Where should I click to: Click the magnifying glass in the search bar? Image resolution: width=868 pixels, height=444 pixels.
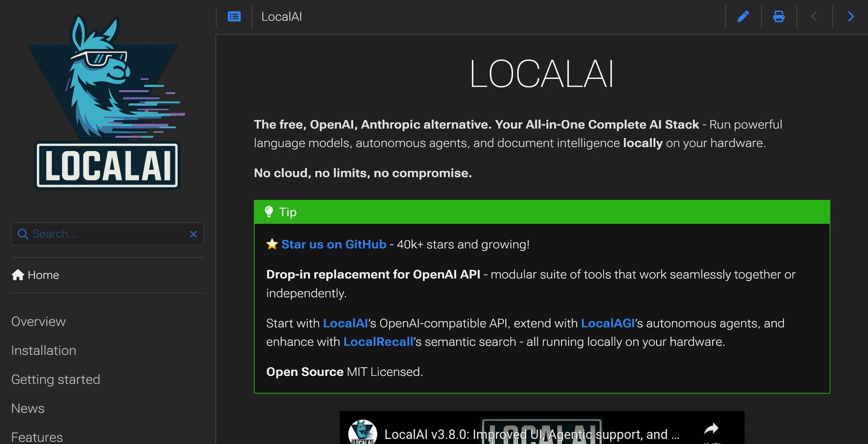click(23, 234)
